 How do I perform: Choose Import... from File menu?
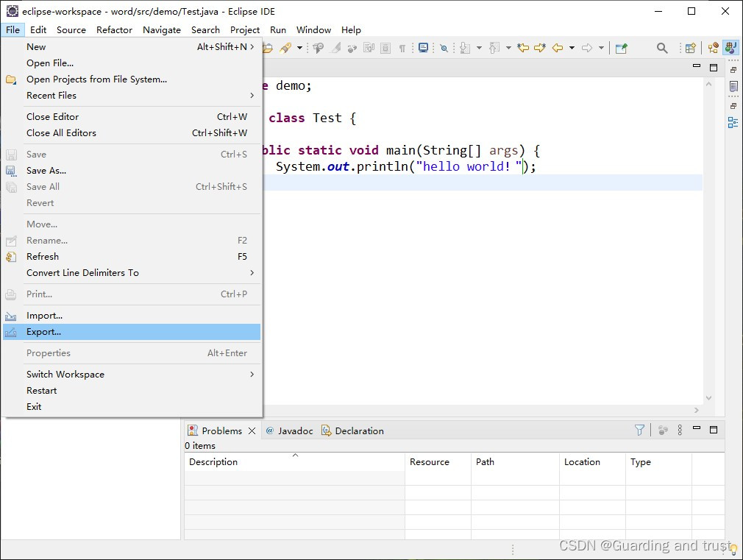132,316
